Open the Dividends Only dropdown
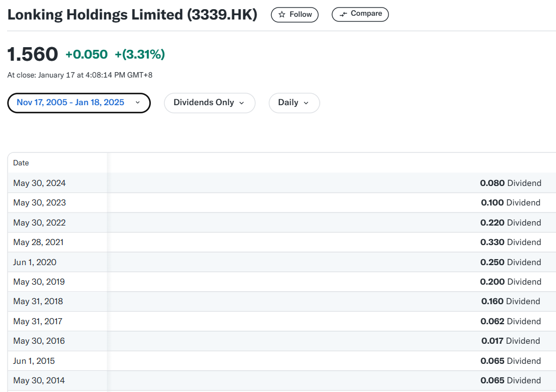Screen dimensions: 556x392 tap(209, 103)
